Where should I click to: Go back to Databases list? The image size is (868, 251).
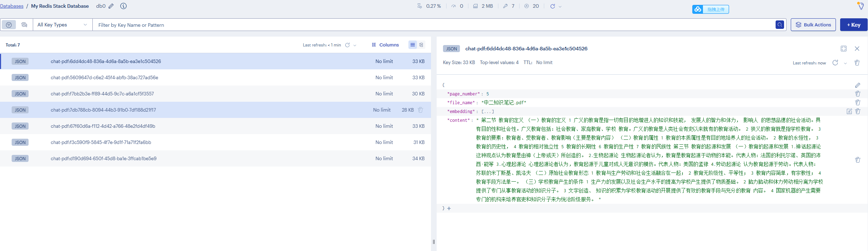click(12, 6)
